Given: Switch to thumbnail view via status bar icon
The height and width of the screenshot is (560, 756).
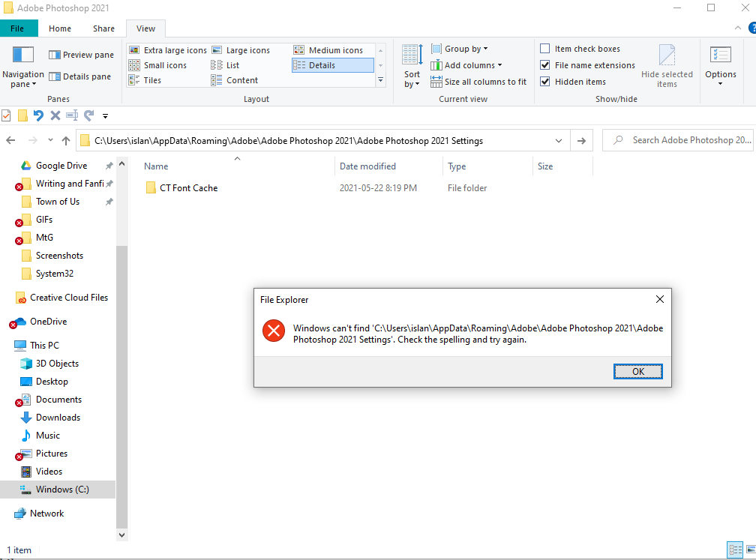Looking at the screenshot, I should coord(749,550).
